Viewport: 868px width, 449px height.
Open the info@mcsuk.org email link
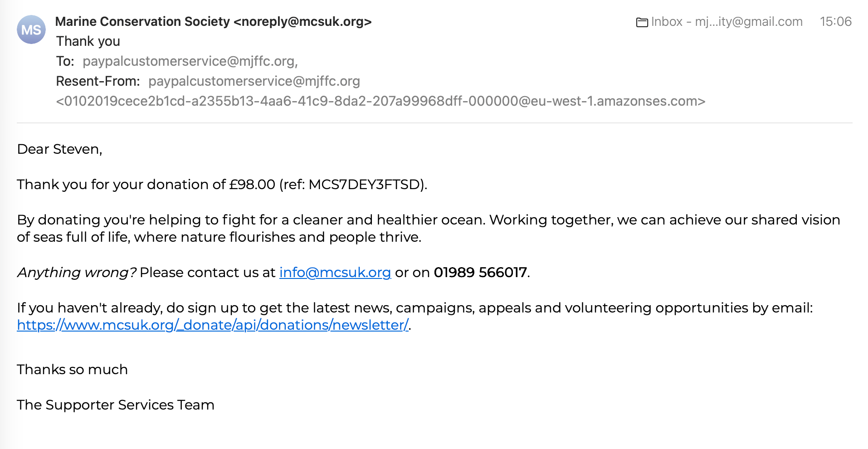click(335, 272)
